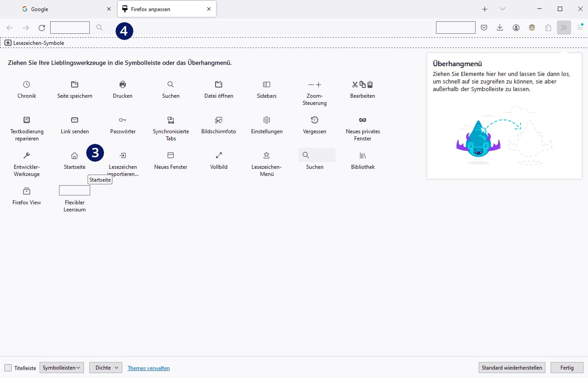Click the extensions puzzle icon
This screenshot has height=378, width=588.
point(548,28)
